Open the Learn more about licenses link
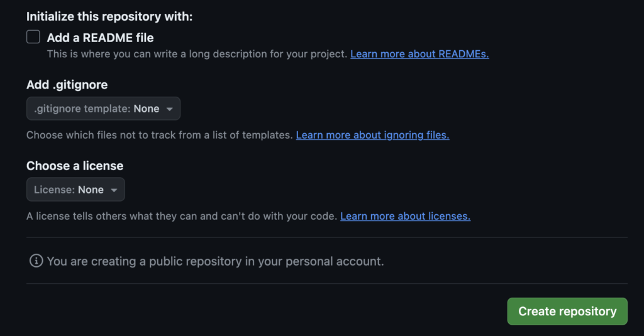This screenshot has height=336, width=644. coord(406,216)
